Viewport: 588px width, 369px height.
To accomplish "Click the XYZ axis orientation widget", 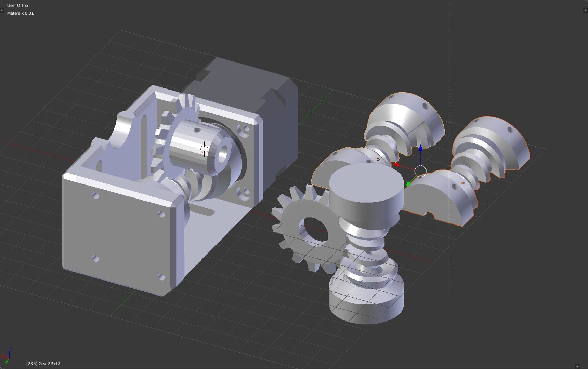I will coord(7,356).
